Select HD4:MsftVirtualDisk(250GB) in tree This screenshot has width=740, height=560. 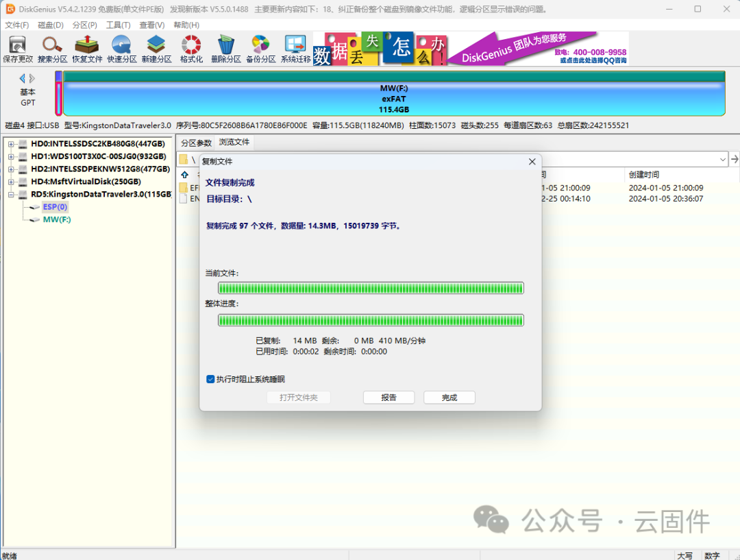coord(86,182)
